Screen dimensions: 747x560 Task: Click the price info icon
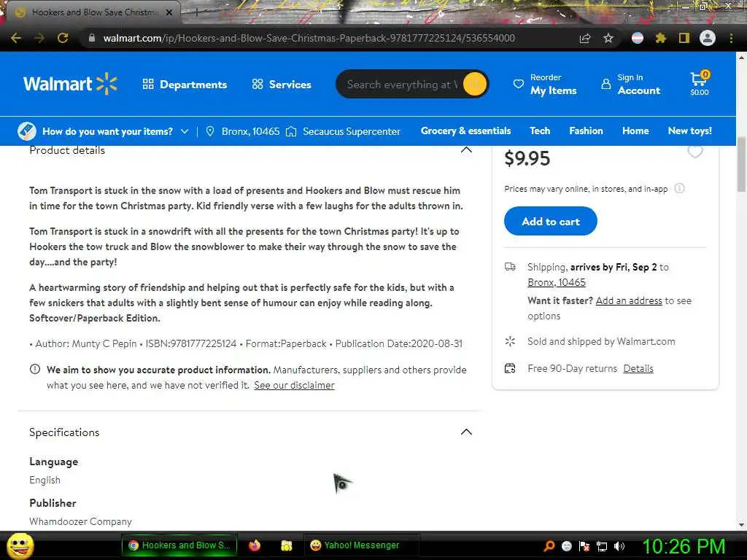click(680, 189)
